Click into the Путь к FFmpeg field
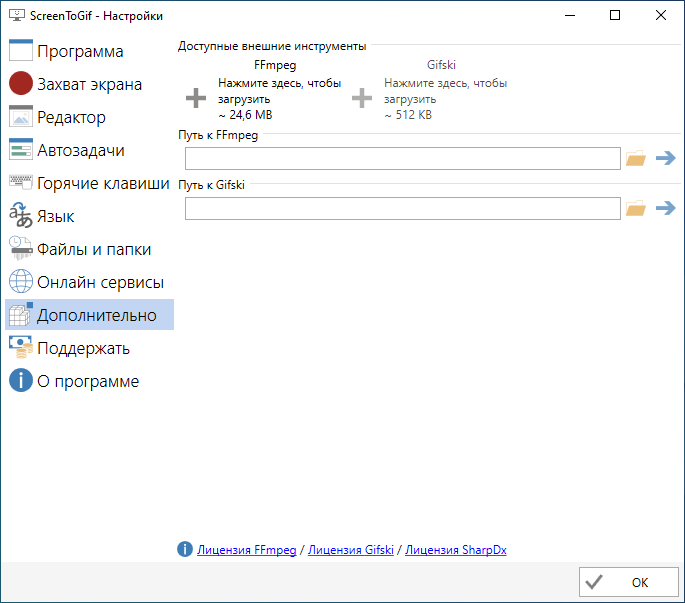The image size is (685, 603). coord(402,158)
